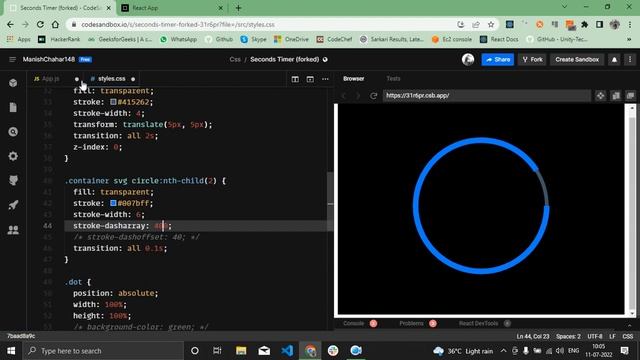Open the header more options menu

pos(630,60)
